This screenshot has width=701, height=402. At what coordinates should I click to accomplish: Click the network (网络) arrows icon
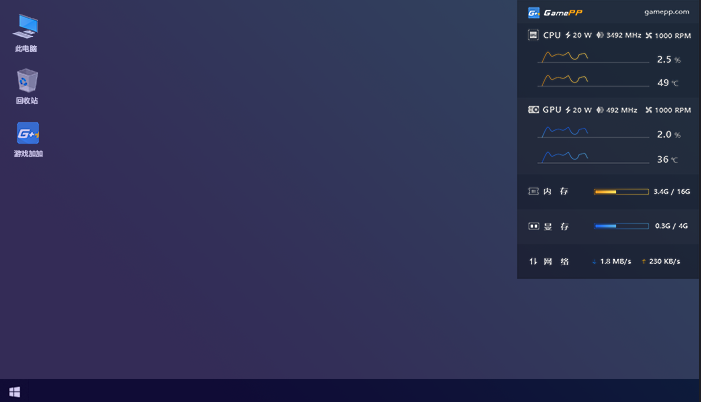pyautogui.click(x=534, y=261)
